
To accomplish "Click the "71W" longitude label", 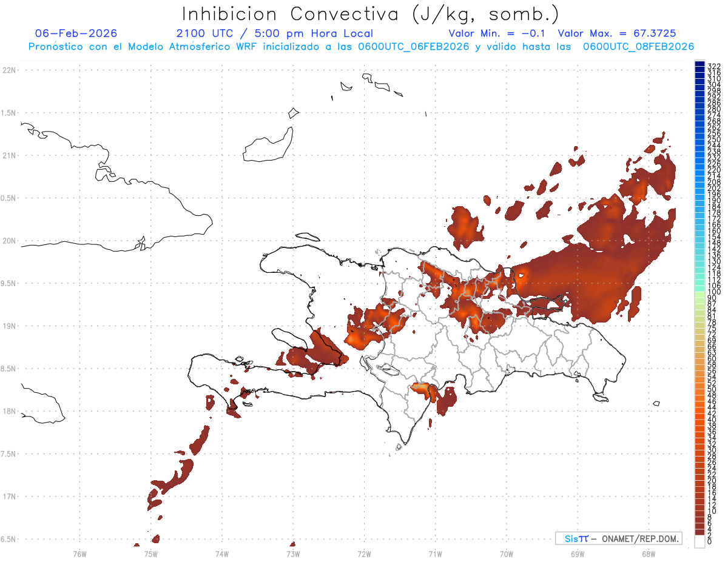I will tap(435, 554).
